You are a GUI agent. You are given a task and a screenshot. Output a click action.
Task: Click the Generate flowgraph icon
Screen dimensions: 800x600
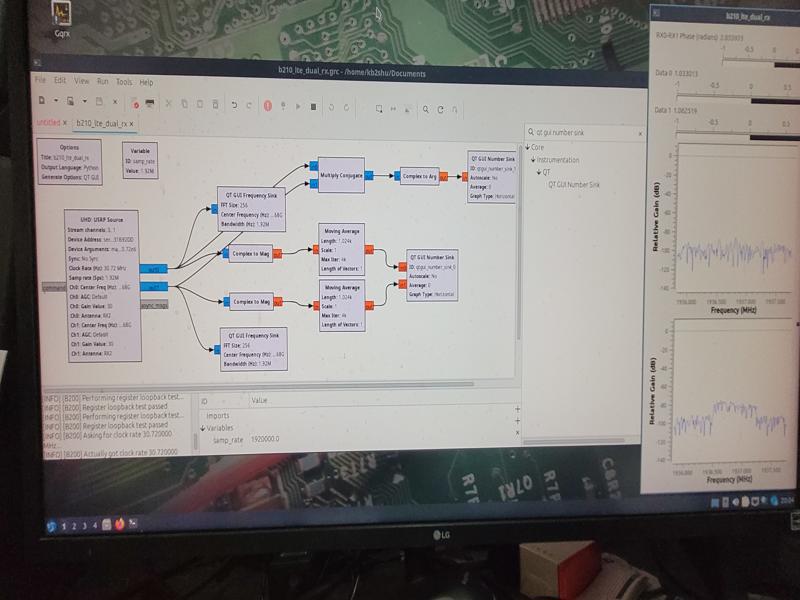coord(283,106)
